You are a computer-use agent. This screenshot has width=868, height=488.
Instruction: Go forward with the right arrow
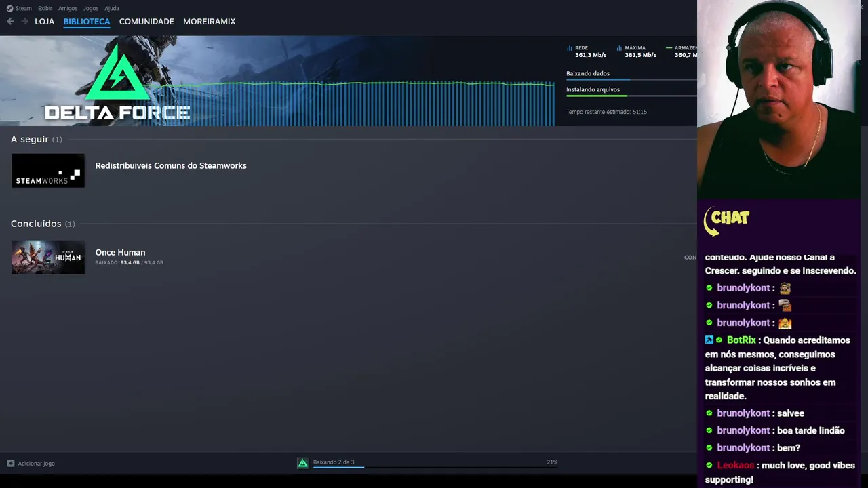click(24, 22)
